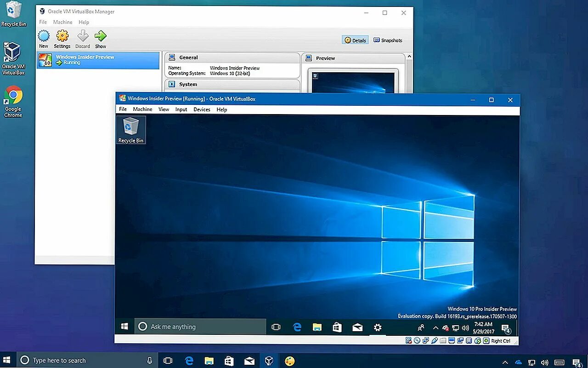Click optical disc icon in VM status bar

(417, 340)
